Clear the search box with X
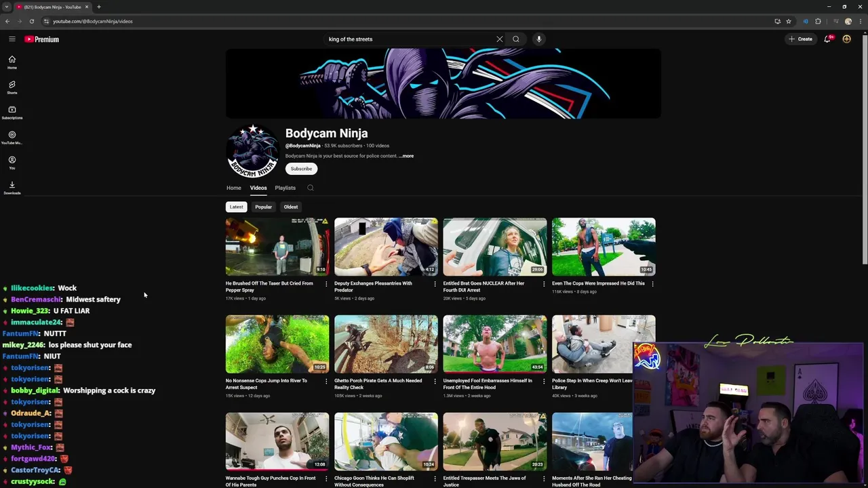 (x=500, y=39)
